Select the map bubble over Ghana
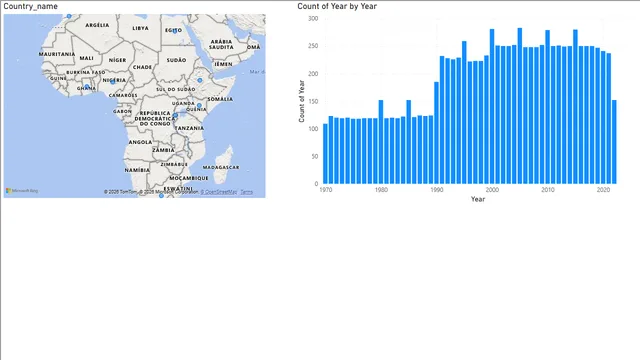Image resolution: width=640 pixels, height=360 pixels. [87, 87]
